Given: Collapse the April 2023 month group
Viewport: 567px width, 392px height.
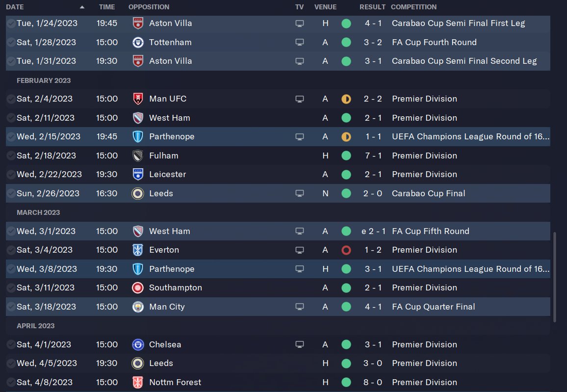Looking at the screenshot, I should 35,326.
